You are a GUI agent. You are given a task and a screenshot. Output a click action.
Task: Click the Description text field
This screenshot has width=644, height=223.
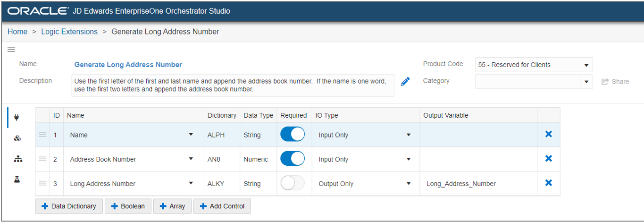(233, 85)
